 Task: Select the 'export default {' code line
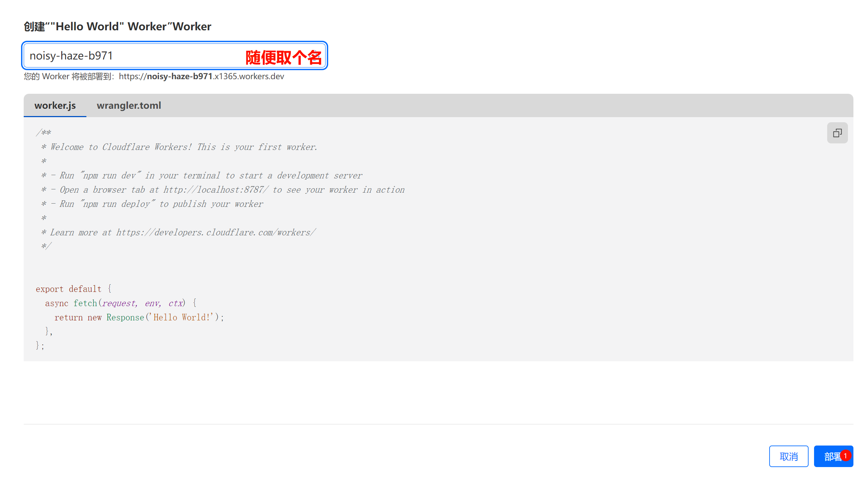74,289
